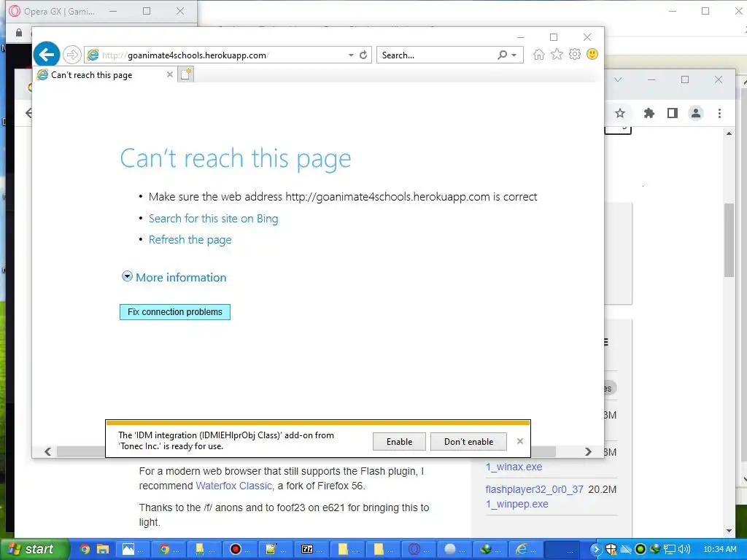Screen dimensions: 747x560
Task: Click Refresh the page link
Action: click(190, 239)
